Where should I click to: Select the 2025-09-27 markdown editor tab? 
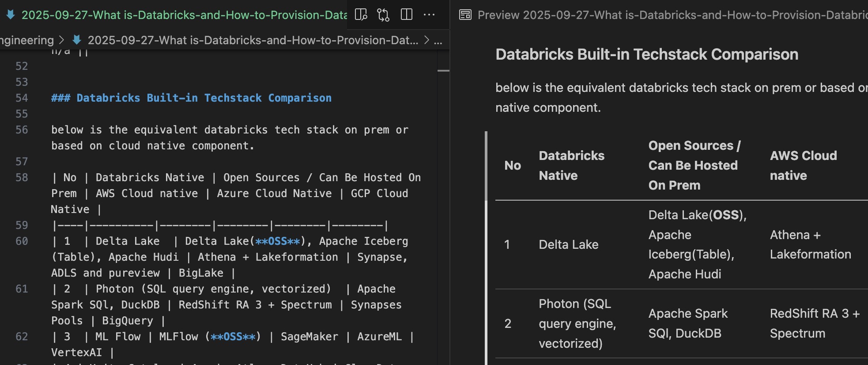click(x=174, y=15)
